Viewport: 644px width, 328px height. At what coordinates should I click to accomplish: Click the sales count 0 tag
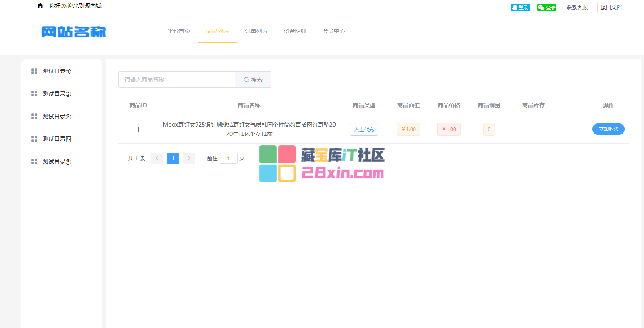click(x=489, y=129)
